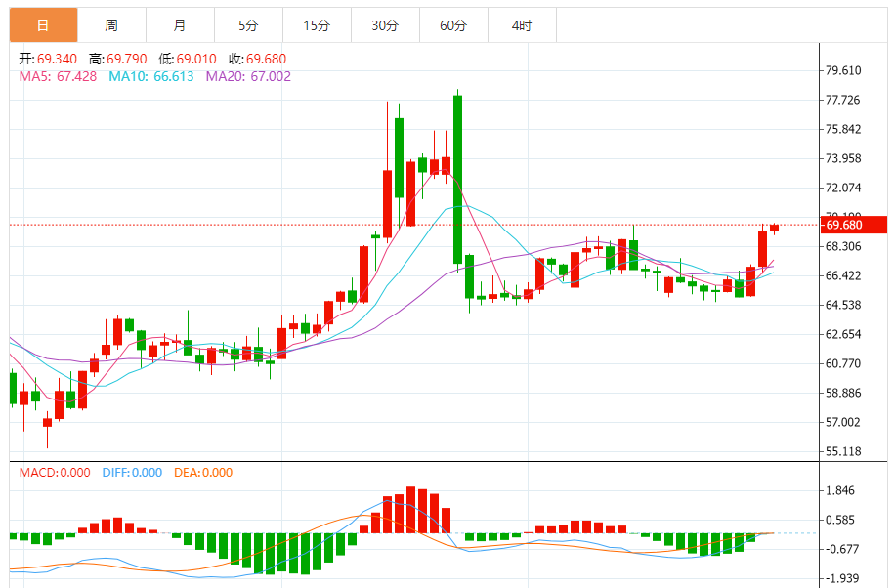Click the MA10: 66.613 indicator label
The width and height of the screenshot is (895, 588).
coord(151,76)
